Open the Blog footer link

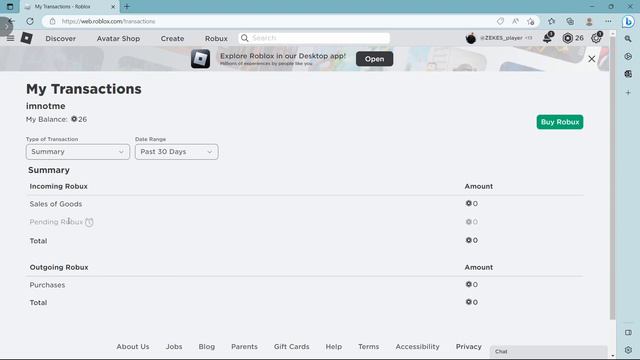coord(207,347)
